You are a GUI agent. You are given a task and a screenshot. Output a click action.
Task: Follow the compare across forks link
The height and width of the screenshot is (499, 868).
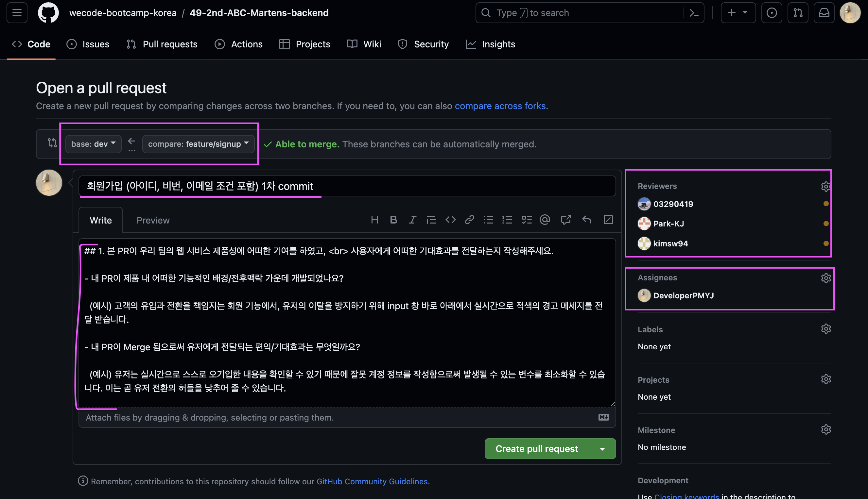[500, 106]
